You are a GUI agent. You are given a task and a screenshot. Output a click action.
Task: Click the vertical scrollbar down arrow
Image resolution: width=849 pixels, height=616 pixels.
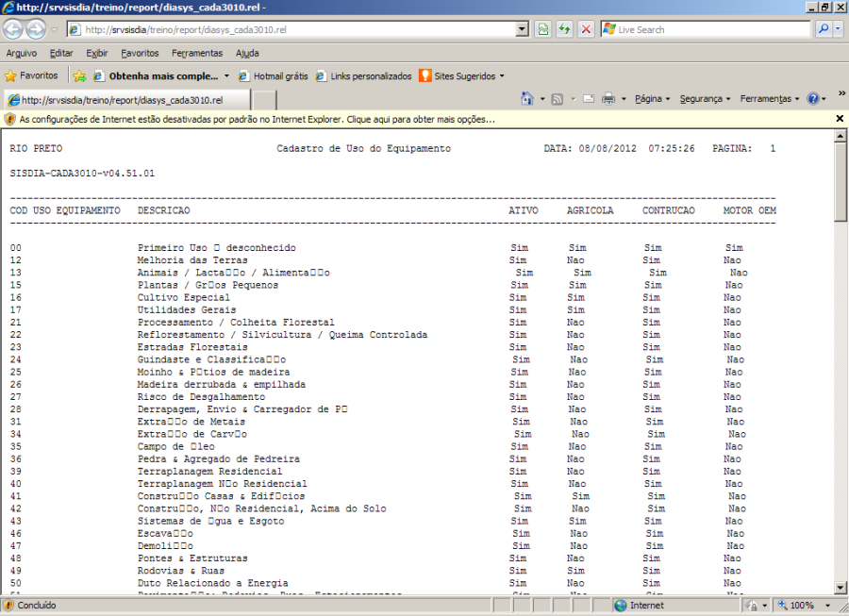[x=841, y=588]
